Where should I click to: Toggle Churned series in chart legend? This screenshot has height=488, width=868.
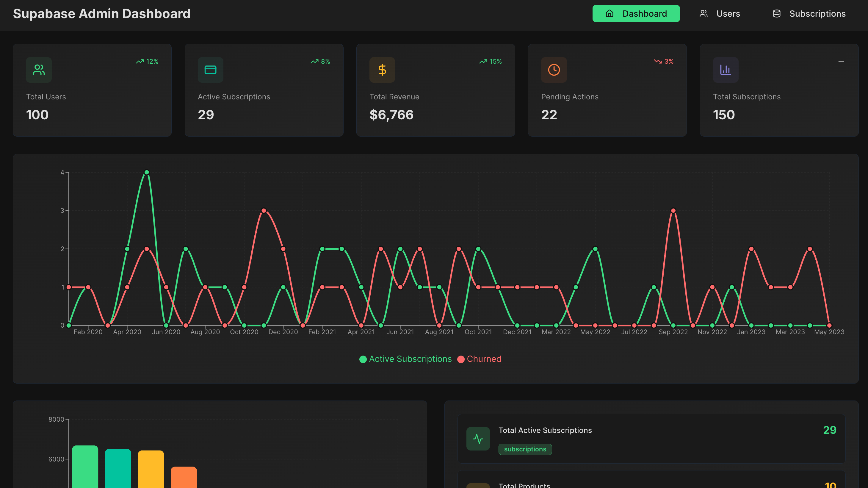[x=479, y=359]
